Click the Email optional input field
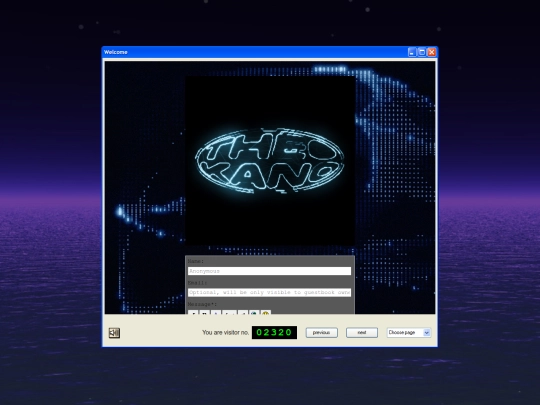The width and height of the screenshot is (540, 405). (x=269, y=292)
